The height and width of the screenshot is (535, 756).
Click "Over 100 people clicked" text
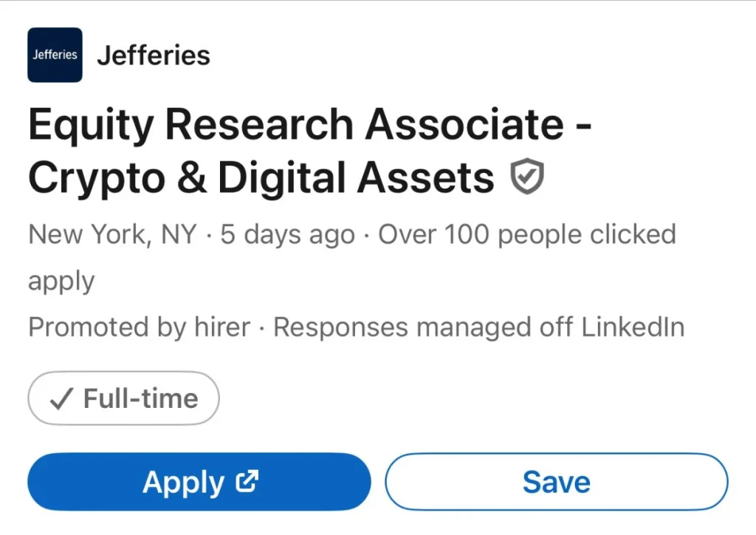coord(527,235)
